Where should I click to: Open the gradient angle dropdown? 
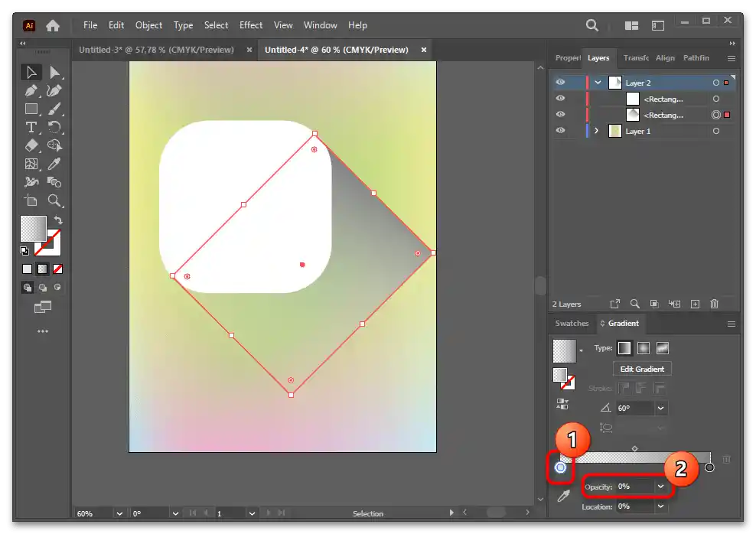tap(660, 408)
